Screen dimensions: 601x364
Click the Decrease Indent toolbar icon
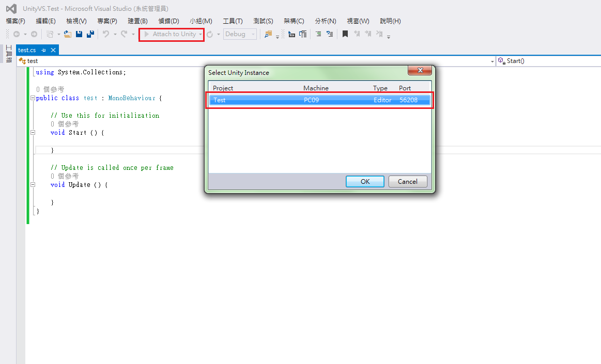(291, 34)
